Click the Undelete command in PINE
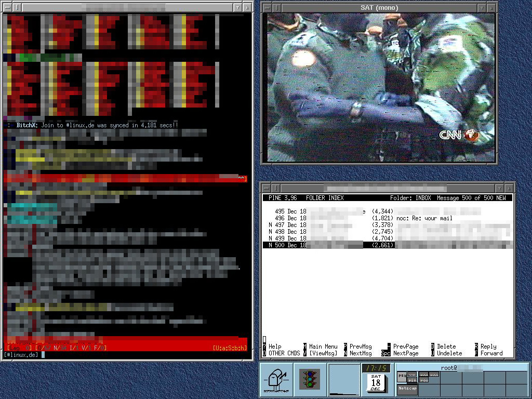532x399 pixels. point(449,353)
